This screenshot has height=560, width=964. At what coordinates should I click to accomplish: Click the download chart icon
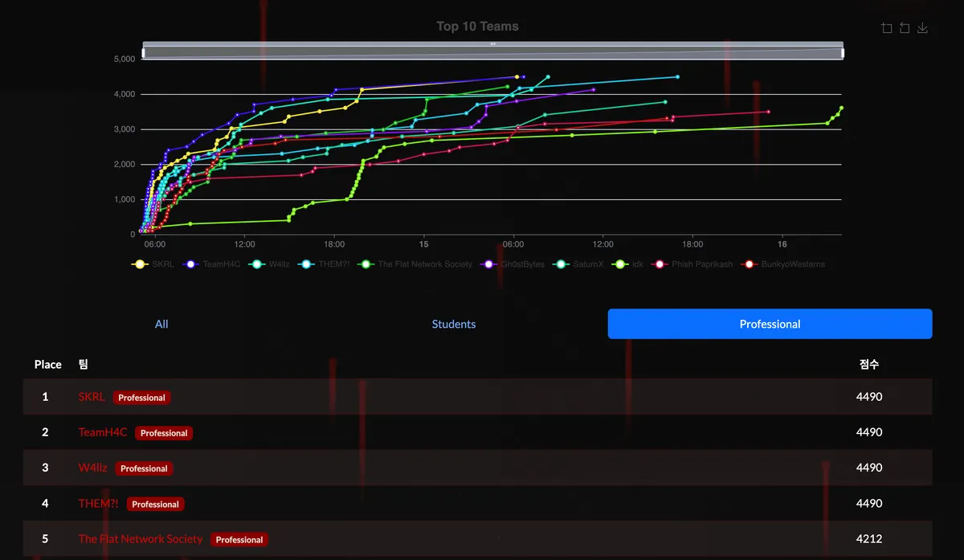(922, 27)
